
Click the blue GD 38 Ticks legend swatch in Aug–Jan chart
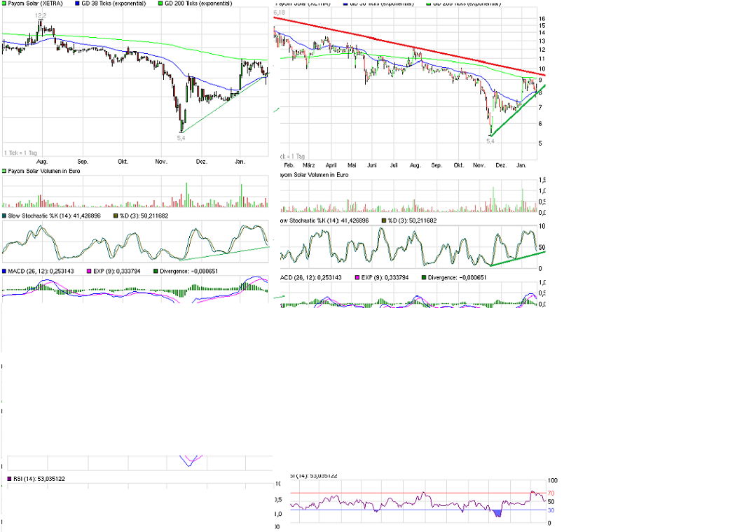click(78, 3)
